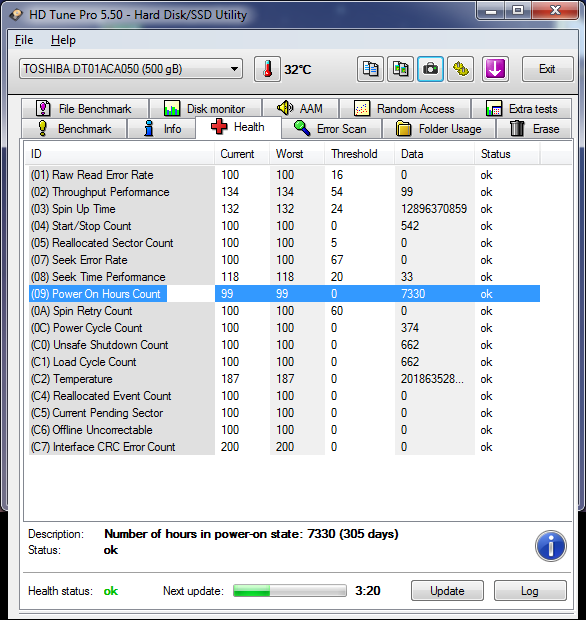Click the purple download arrow icon

coord(495,69)
